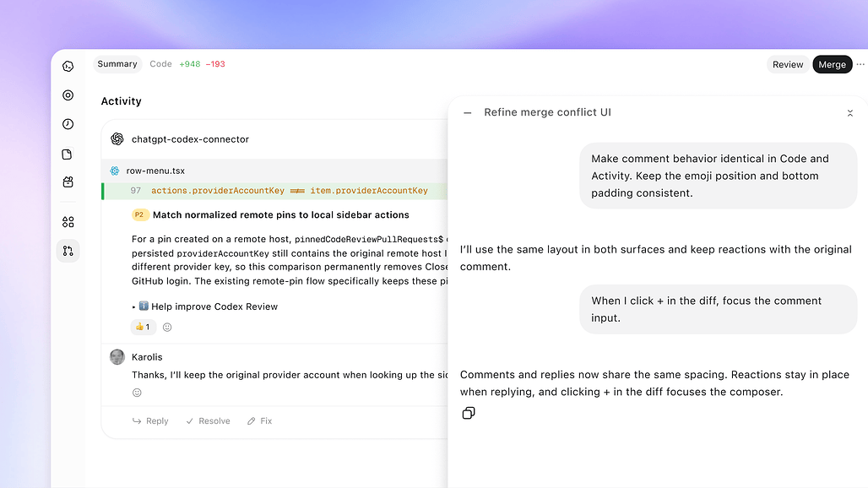Switch to the Code tab
The image size is (868, 488).
tap(160, 64)
